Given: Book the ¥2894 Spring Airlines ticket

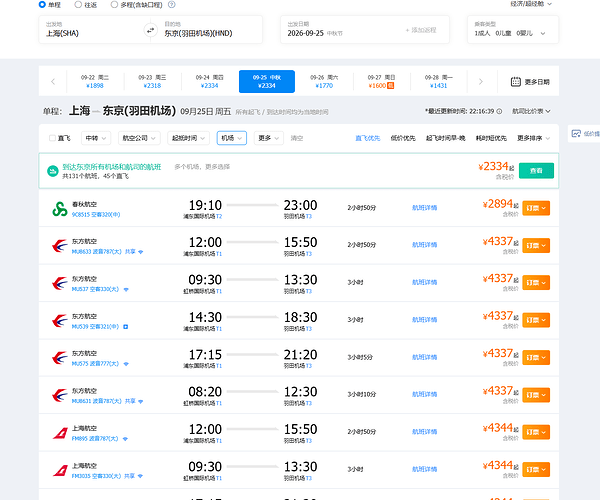Looking at the screenshot, I should (536, 208).
